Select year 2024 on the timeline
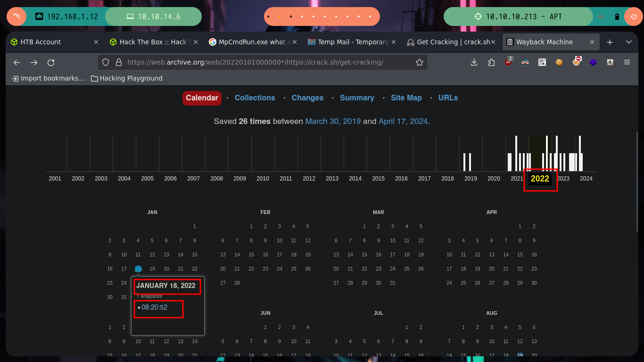 coord(586,179)
